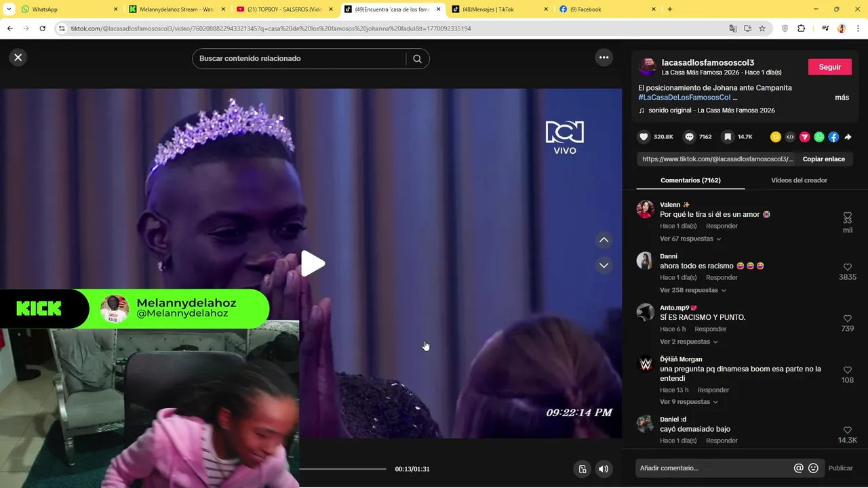Switch to the Facebook browser tab

click(607, 9)
